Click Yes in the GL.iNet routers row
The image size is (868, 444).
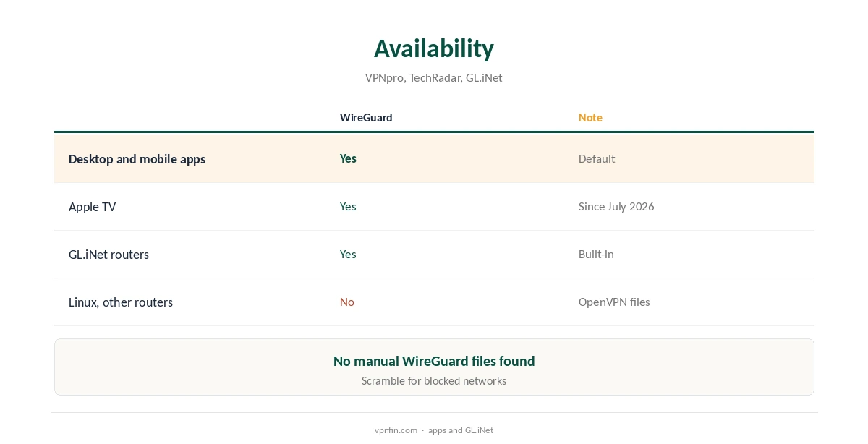point(348,254)
